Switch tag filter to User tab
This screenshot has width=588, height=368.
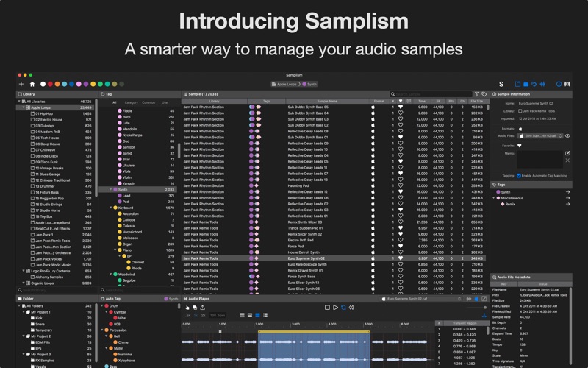165,102
